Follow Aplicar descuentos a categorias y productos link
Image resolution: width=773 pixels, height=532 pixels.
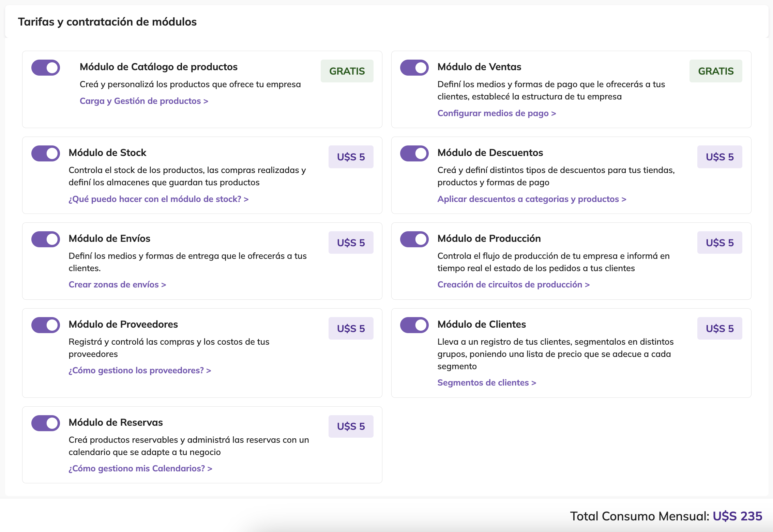point(531,199)
